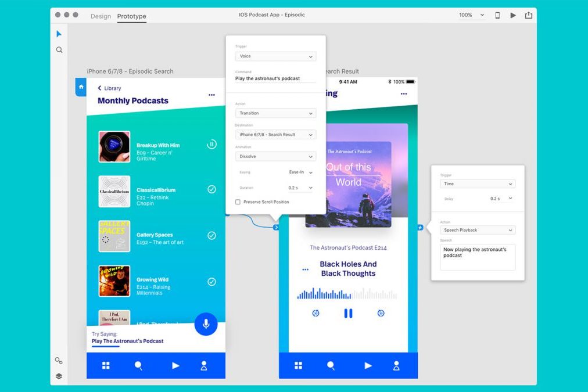Click the audio waveform progress bar
588x392 pixels.
coord(347,293)
